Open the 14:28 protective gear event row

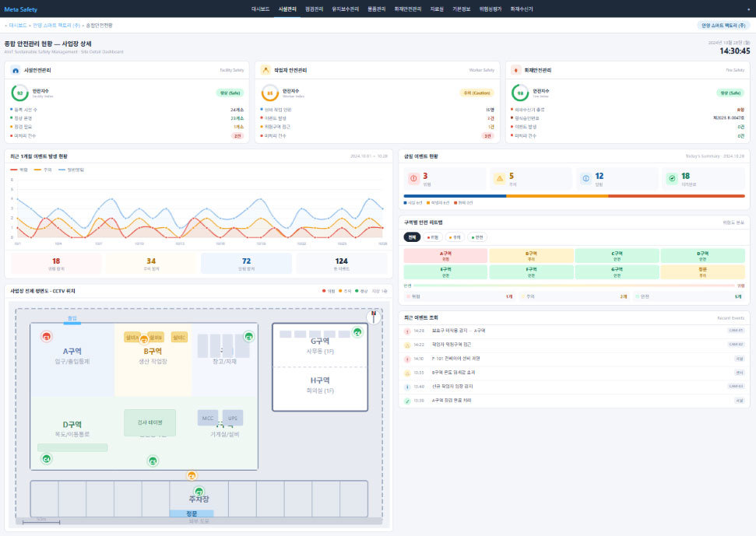pos(573,331)
